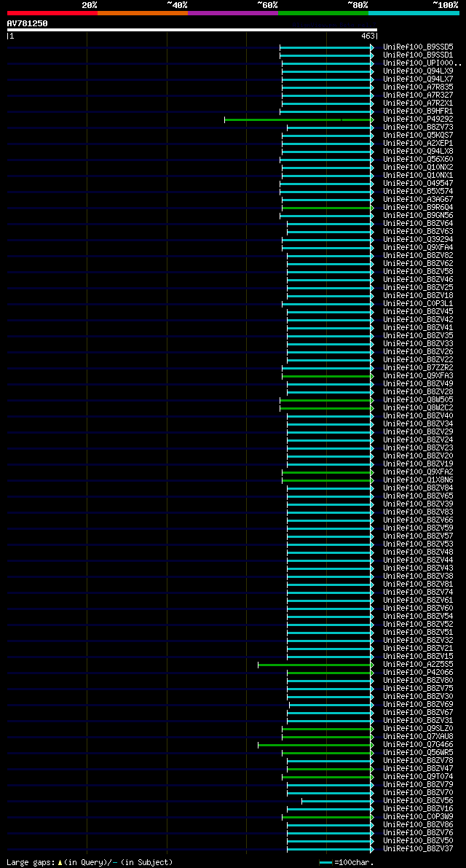Image resolution: width=466 pixels, height=868 pixels.
Task: Select the UniRef100_B8ZV41 label
Action: (418, 328)
